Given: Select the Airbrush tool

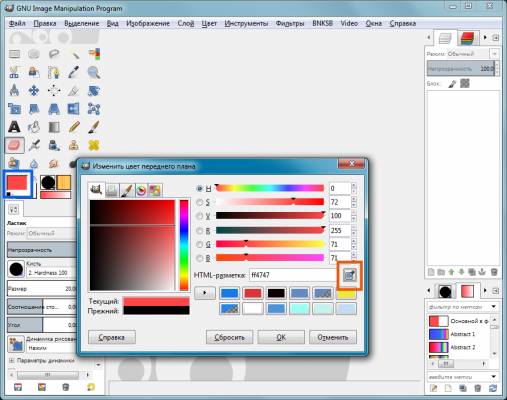Looking at the screenshot, I should (34, 145).
